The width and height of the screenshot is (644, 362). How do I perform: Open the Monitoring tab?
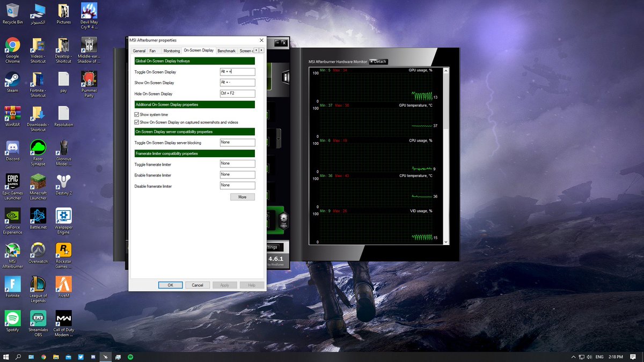[x=172, y=51]
